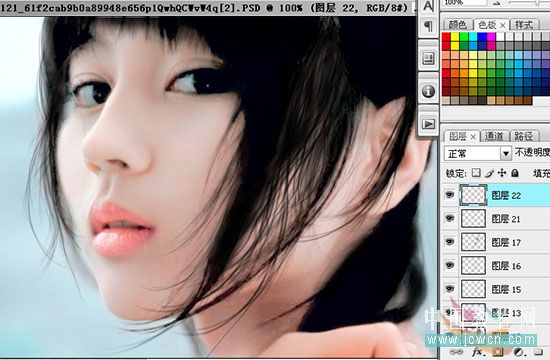Click the lock position icon
Viewport: 550px width, 360px height.
(502, 173)
